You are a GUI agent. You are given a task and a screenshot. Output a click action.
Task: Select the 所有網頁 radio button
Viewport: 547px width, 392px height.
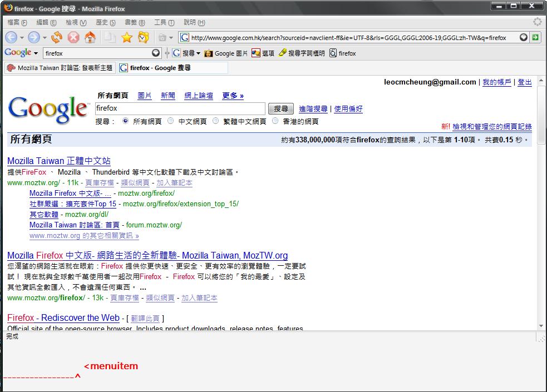(x=125, y=121)
